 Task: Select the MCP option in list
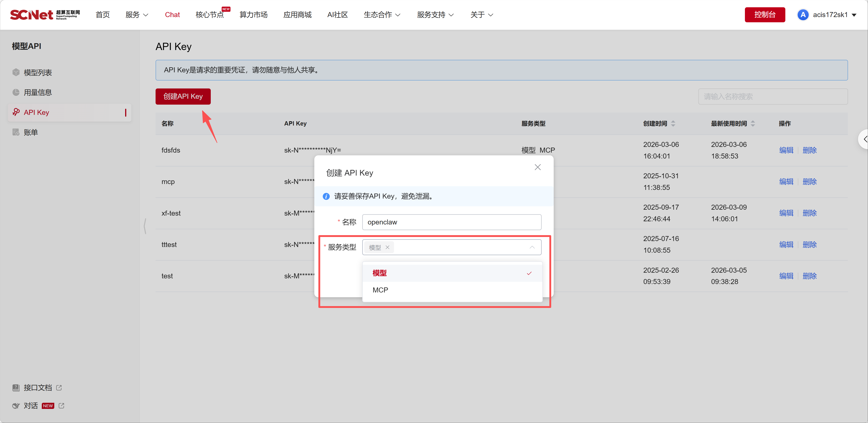(x=380, y=290)
